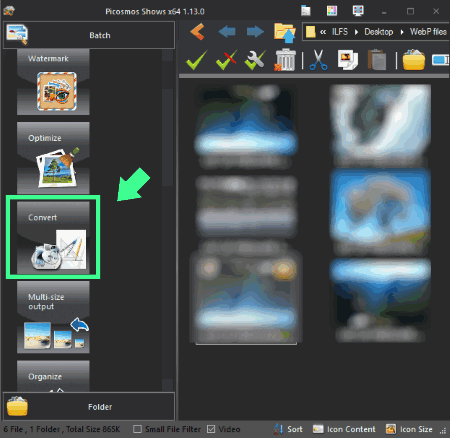Go back with the blue left arrow
The width and height of the screenshot is (450, 438).
click(227, 32)
